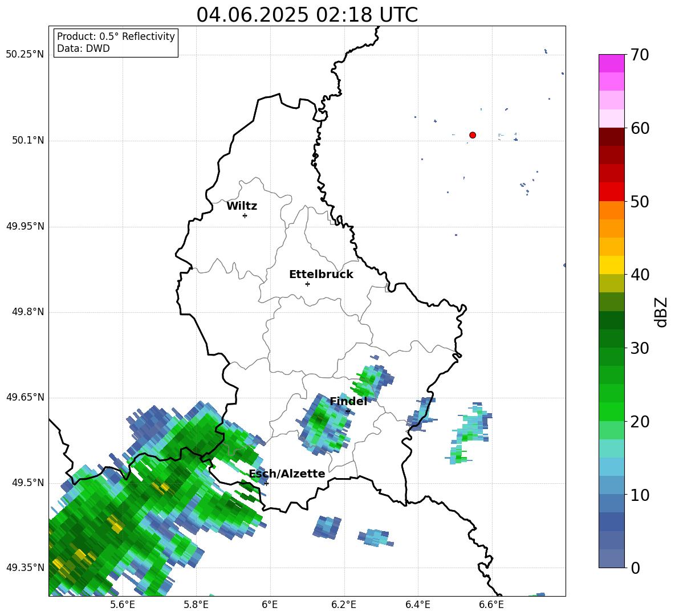Click the colorbar 70 tick label
Image resolution: width=675 pixels, height=616 pixels.
tap(640, 55)
